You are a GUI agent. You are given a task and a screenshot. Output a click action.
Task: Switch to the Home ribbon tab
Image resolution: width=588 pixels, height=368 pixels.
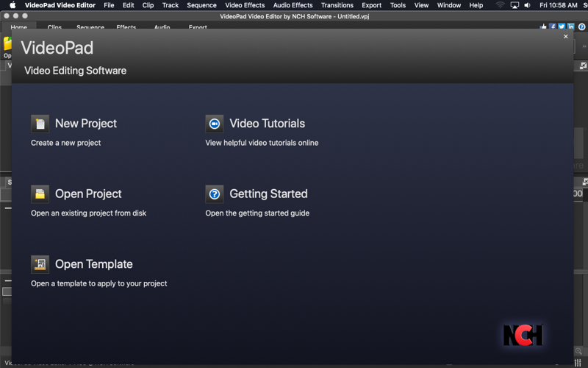point(19,26)
